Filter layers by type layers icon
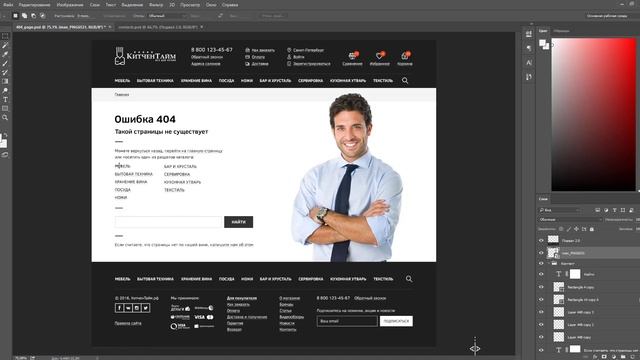 click(x=614, y=210)
